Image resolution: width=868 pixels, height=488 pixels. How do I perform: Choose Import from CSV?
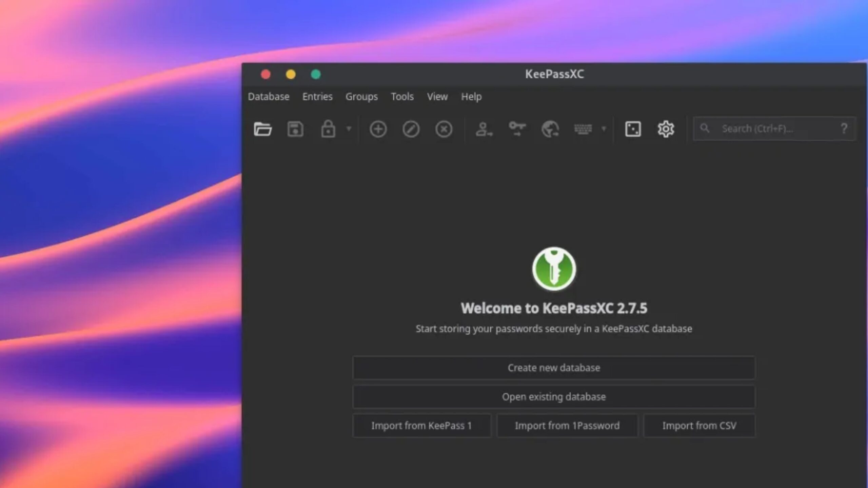(x=699, y=426)
